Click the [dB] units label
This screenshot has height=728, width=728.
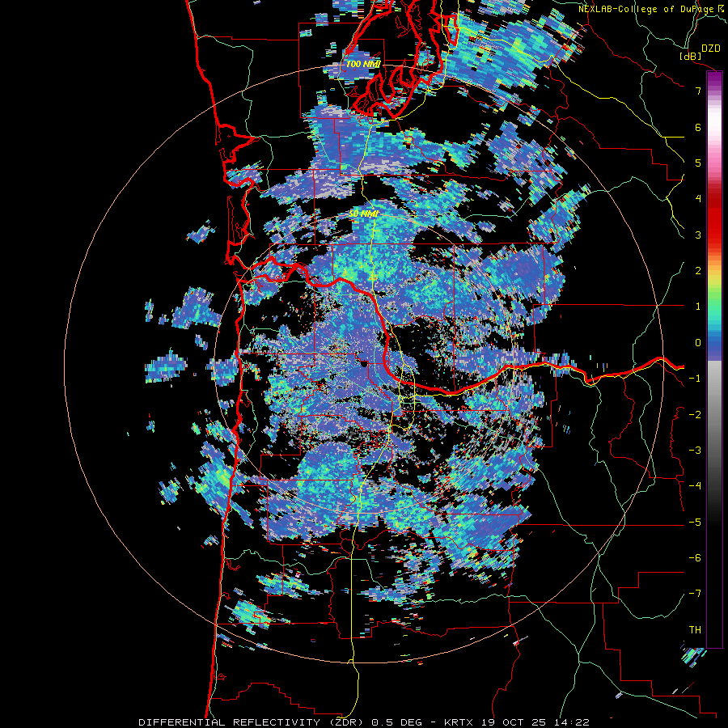[691, 56]
